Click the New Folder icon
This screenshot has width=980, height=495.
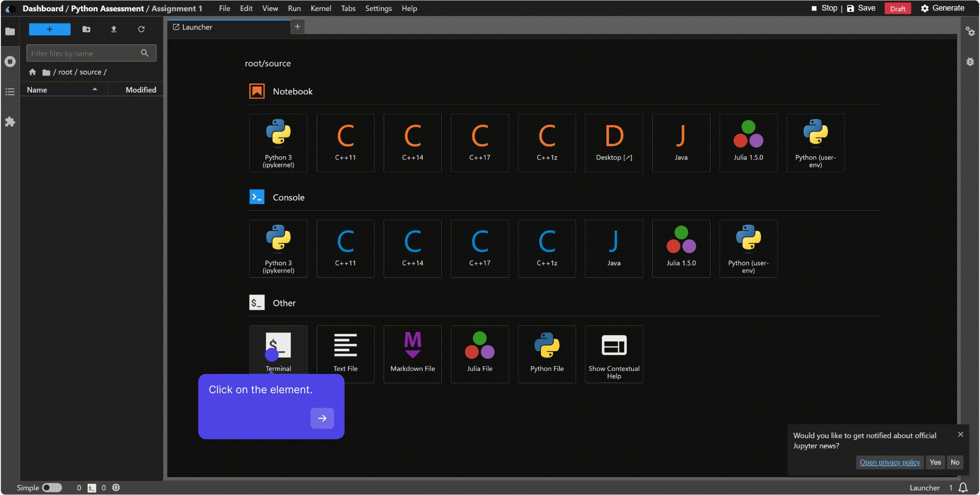point(86,29)
